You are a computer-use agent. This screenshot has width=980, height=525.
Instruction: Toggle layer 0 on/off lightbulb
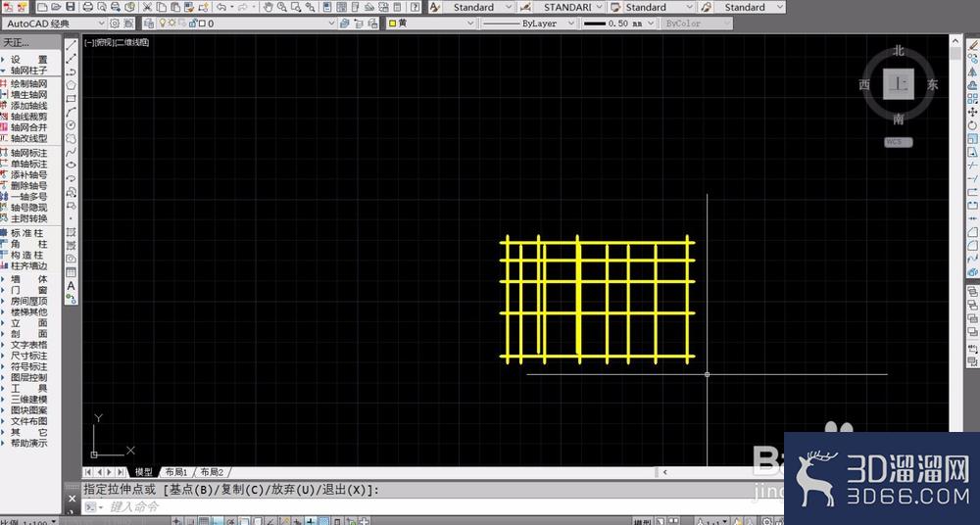click(163, 24)
